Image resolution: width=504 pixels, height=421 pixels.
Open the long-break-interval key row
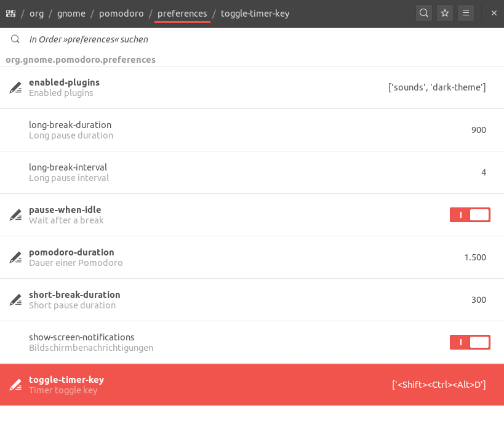[252, 172]
